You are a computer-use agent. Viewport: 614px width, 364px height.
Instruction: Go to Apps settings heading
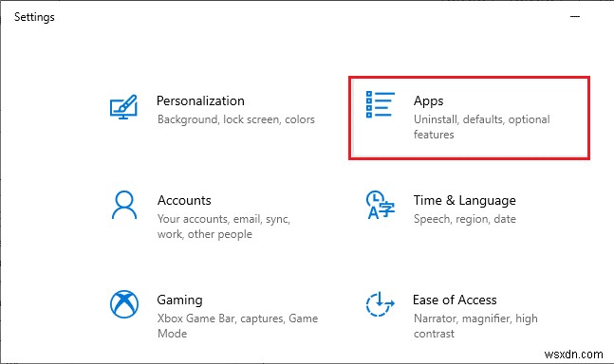(x=428, y=101)
